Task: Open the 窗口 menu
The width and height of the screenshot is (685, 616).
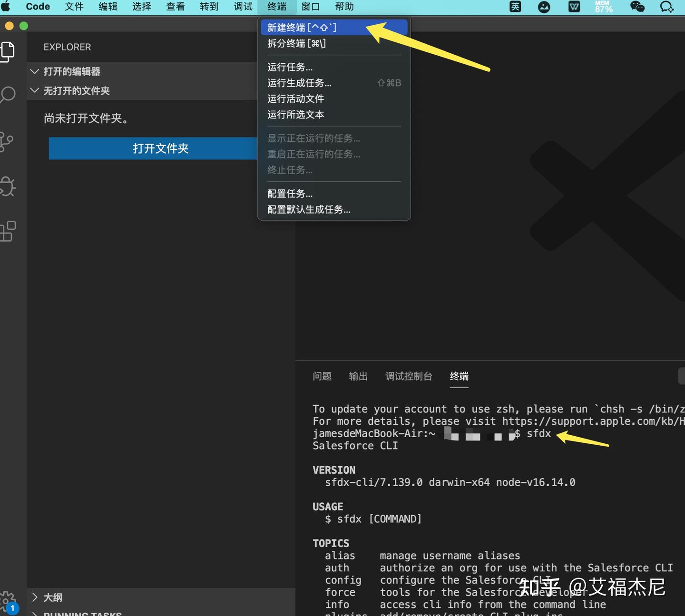Action: pyautogui.click(x=310, y=7)
